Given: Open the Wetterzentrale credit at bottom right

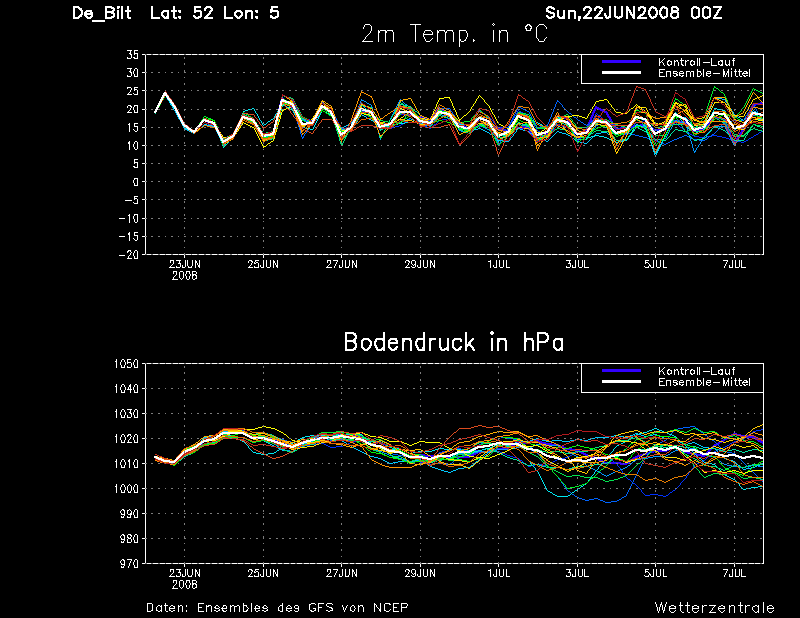Looking at the screenshot, I should [714, 607].
